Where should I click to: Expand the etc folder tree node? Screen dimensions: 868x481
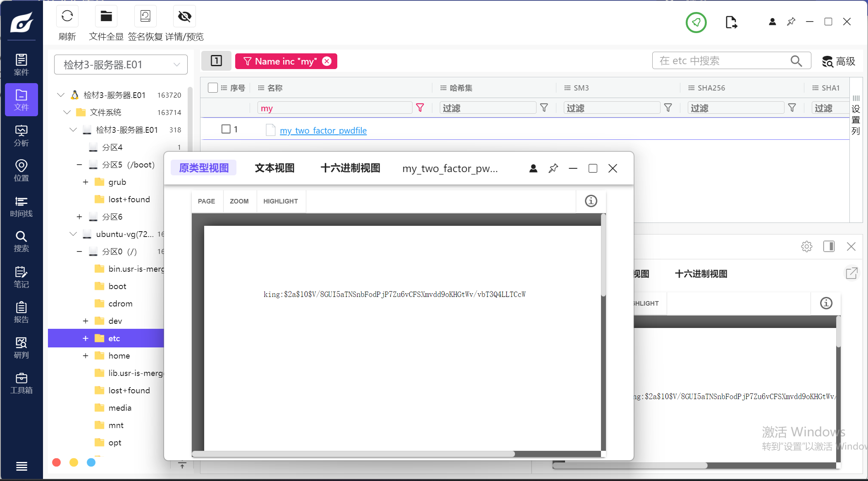click(x=86, y=338)
